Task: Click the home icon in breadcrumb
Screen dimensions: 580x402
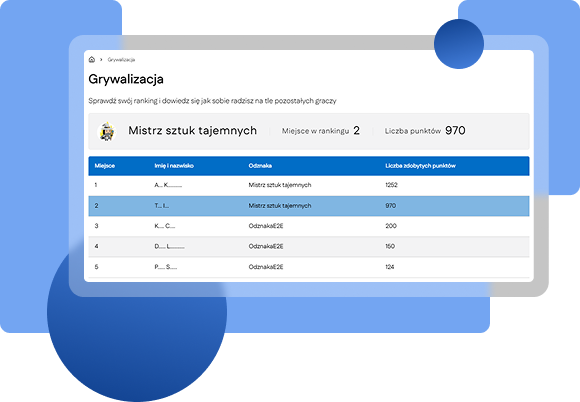Action: [x=92, y=60]
